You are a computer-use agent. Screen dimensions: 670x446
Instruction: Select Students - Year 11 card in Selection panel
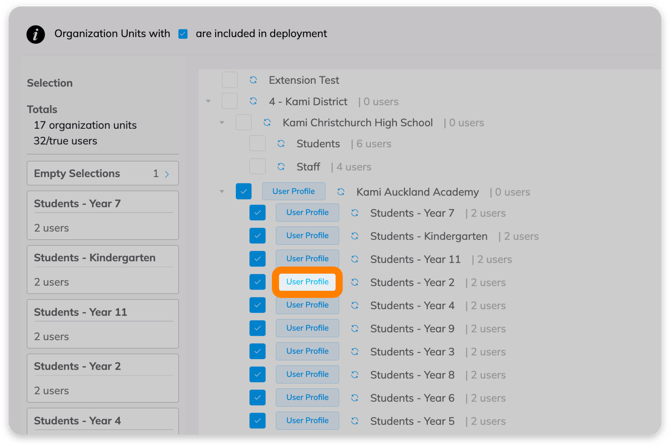tap(103, 324)
